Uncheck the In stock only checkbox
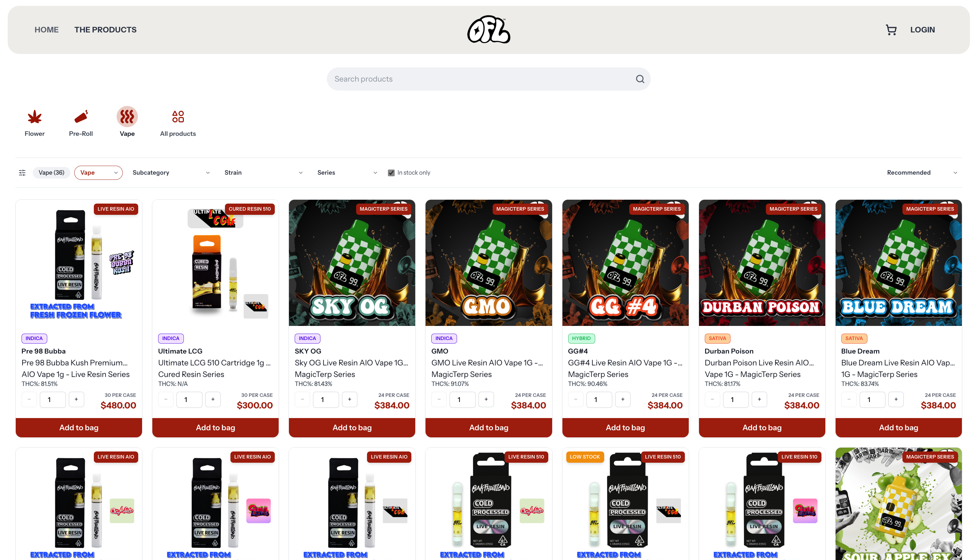The height and width of the screenshot is (560, 977). coord(391,173)
